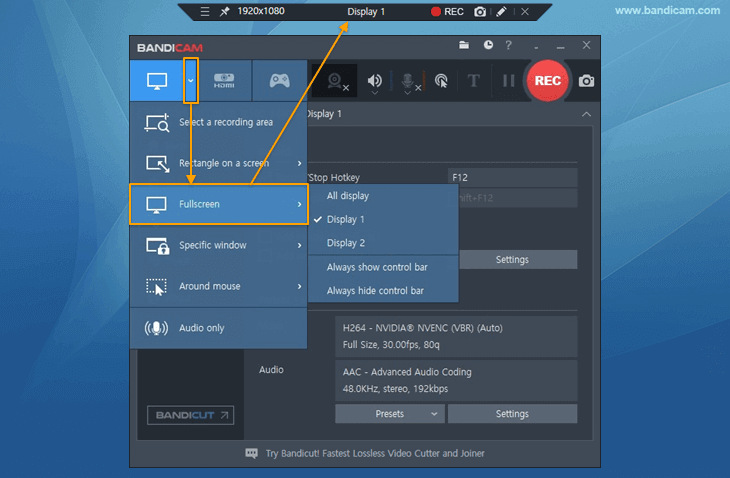The image size is (730, 478).
Task: Choose Always hide control bar
Action: [383, 291]
